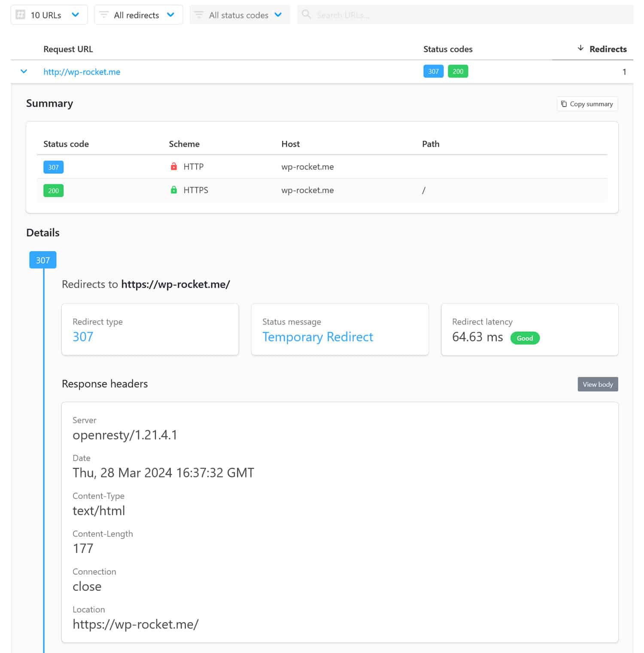Sort by the Redirects column arrow
This screenshot has width=644, height=653.
pos(580,49)
